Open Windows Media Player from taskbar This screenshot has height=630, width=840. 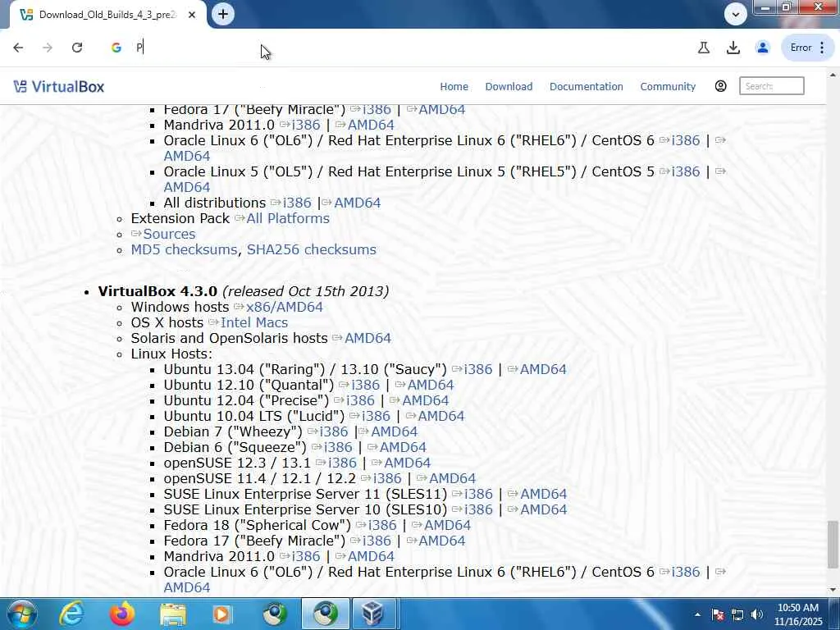222,614
